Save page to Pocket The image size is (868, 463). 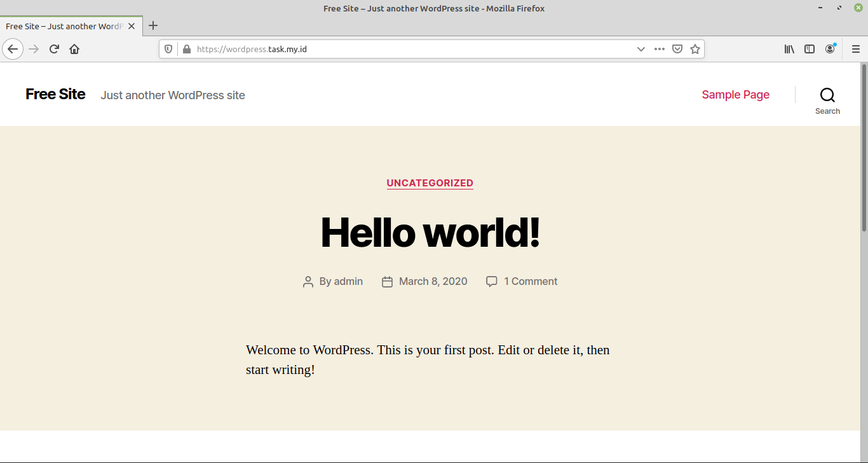(677, 49)
